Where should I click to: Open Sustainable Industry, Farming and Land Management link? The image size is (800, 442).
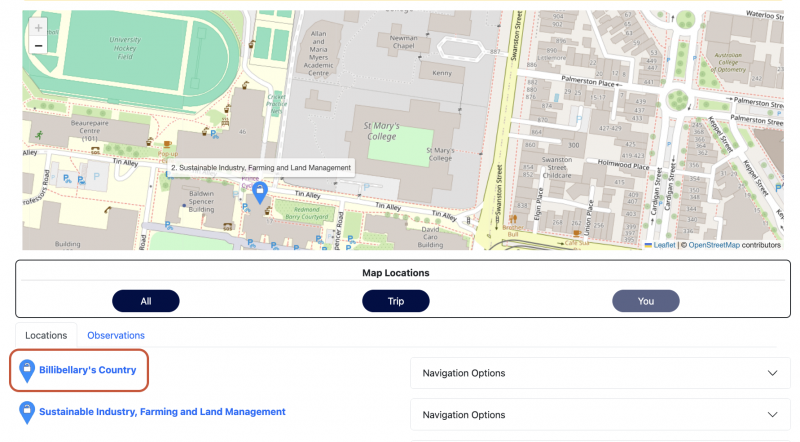(x=162, y=412)
